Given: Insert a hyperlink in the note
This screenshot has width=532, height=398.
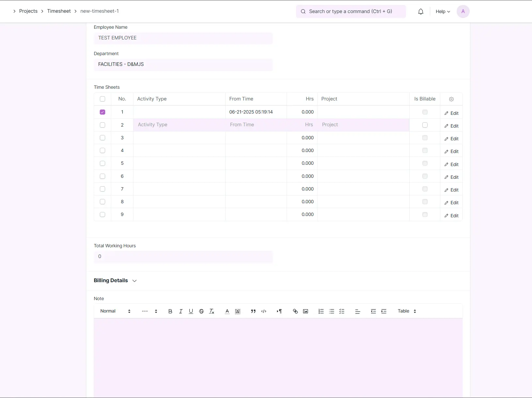Looking at the screenshot, I should (295, 311).
